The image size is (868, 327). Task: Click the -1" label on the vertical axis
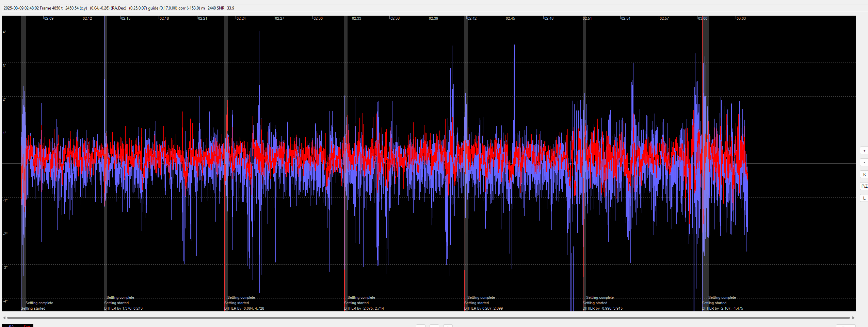pos(5,200)
